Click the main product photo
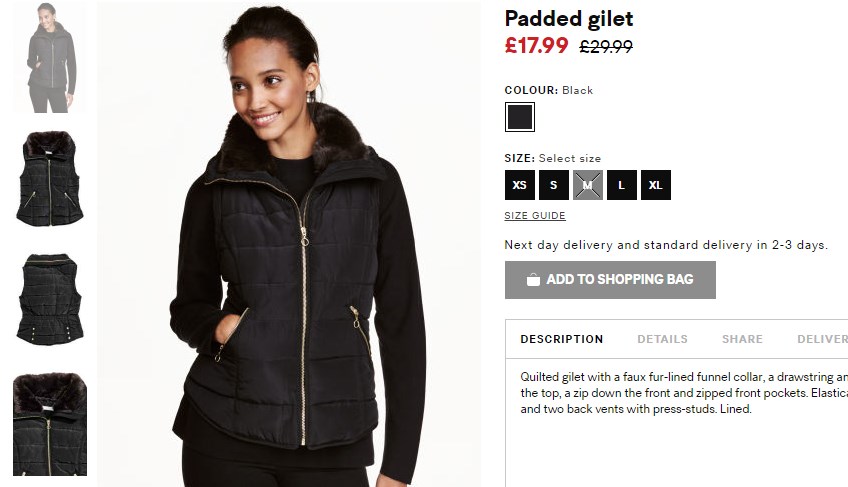This screenshot has height=487, width=848. (289, 244)
